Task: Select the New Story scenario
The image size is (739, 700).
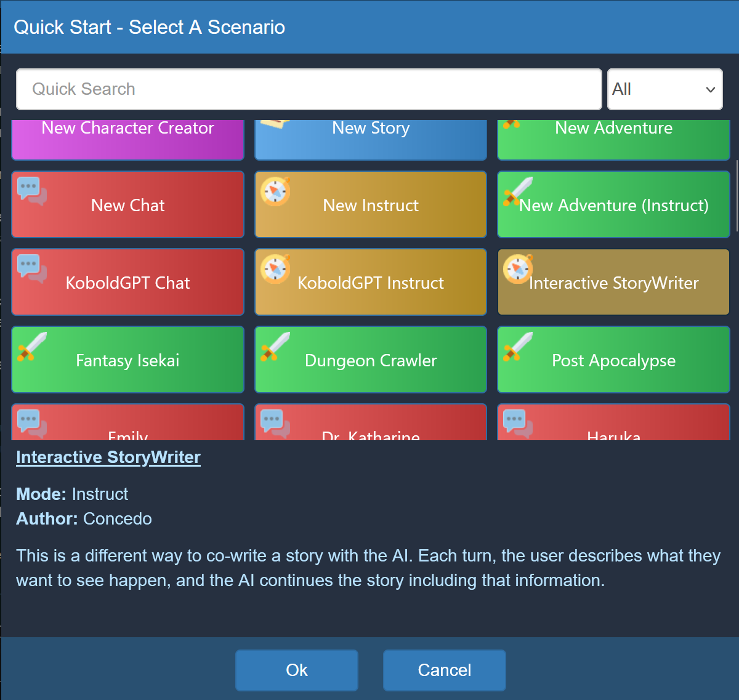Action: [x=371, y=140]
